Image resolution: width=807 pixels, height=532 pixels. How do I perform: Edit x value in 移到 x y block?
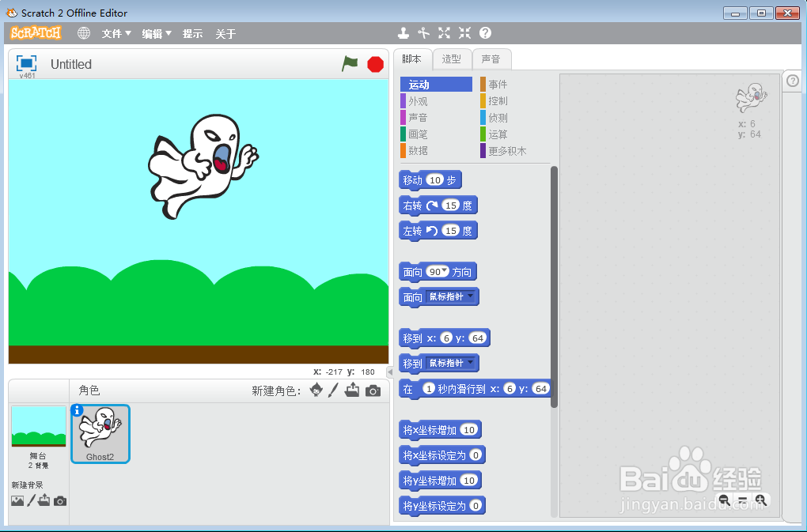point(446,338)
